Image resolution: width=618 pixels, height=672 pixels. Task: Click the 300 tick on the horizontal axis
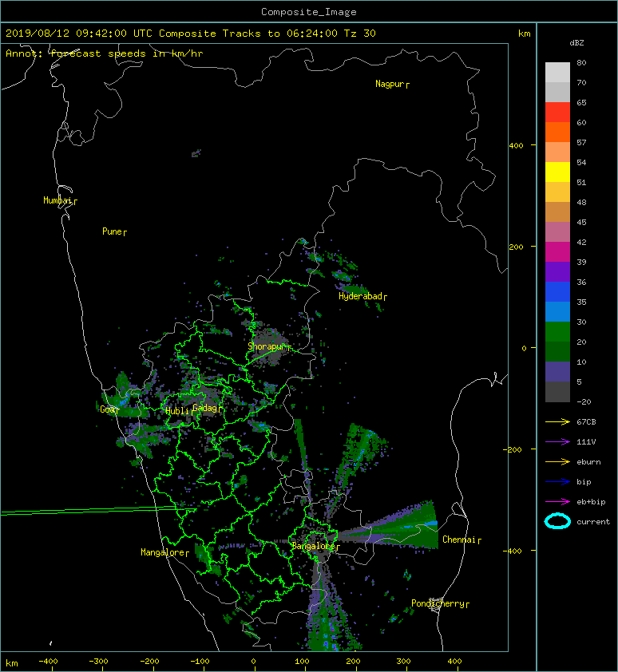point(403,662)
